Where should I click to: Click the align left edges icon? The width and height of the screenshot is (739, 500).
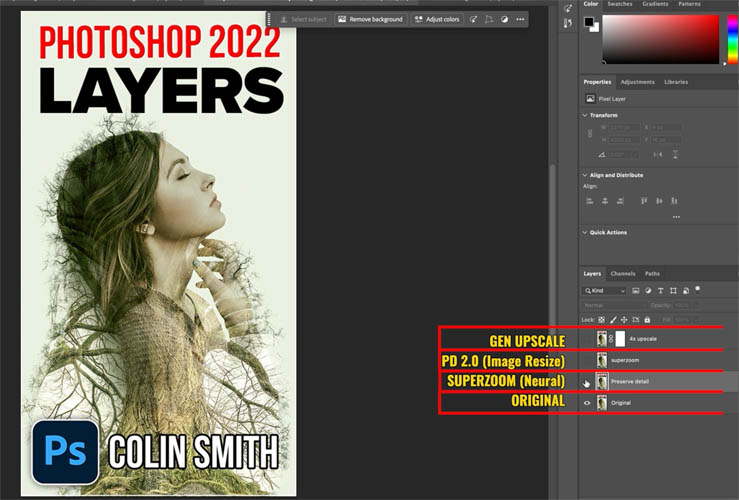tap(590, 201)
